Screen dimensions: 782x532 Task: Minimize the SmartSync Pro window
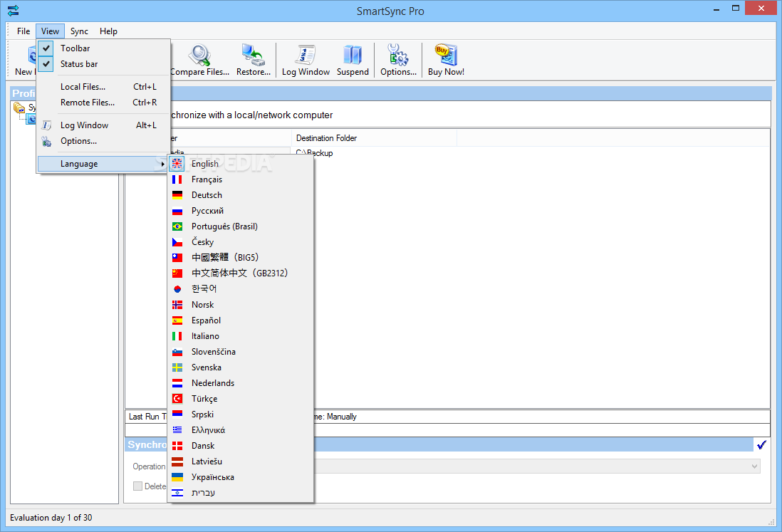pyautogui.click(x=716, y=9)
